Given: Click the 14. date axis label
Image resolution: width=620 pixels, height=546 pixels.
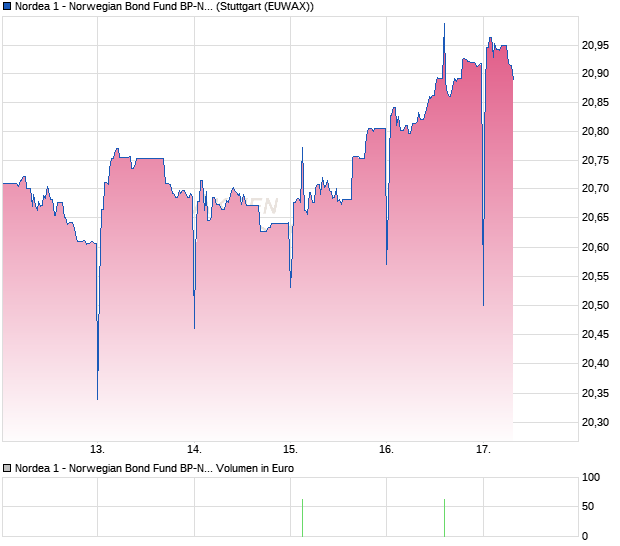Looking at the screenshot, I should tap(194, 450).
